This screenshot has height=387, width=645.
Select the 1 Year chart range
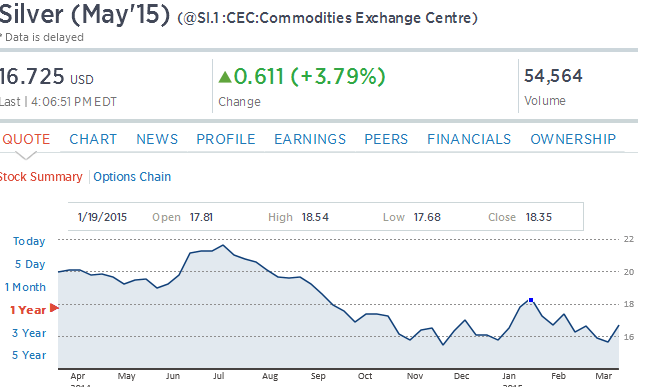click(28, 310)
